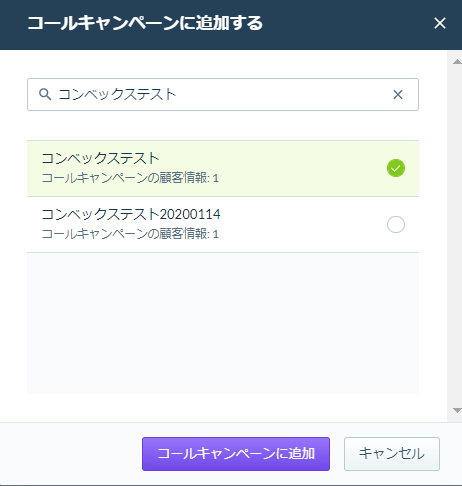
Task: Click the コンベックステスト20200114 campaign name
Action: point(131,214)
